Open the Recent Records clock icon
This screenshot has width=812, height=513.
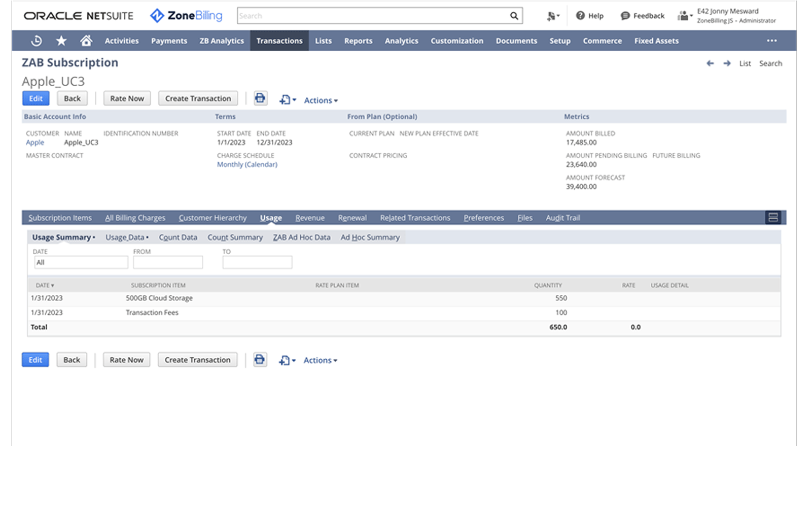pos(37,41)
